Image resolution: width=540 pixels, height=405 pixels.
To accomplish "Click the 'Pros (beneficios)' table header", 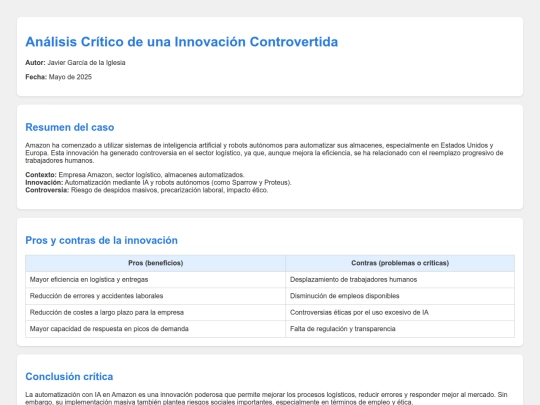I will pos(155,263).
